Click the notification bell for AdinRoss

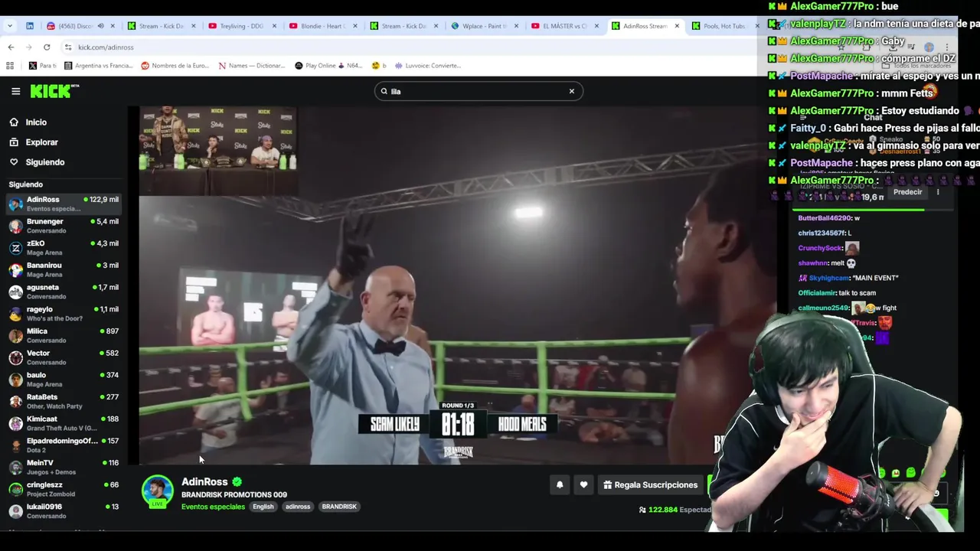[560, 484]
